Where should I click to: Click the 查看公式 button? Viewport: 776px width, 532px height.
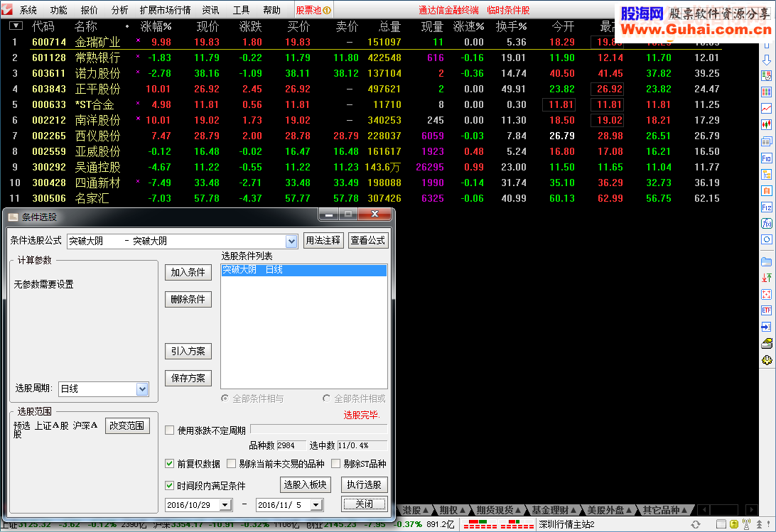click(x=367, y=241)
